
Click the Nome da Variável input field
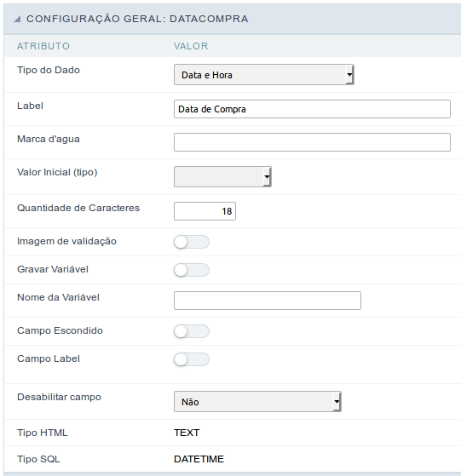click(268, 301)
